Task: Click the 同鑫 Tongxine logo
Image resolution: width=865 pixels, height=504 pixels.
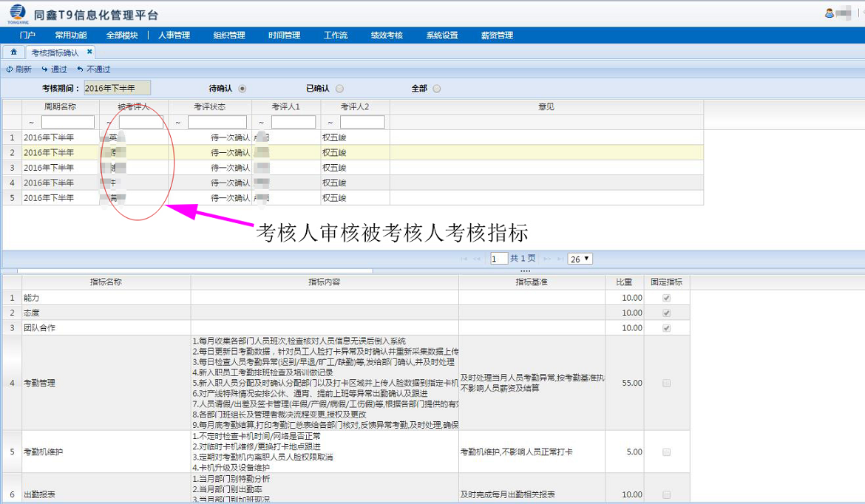Action: coord(16,13)
